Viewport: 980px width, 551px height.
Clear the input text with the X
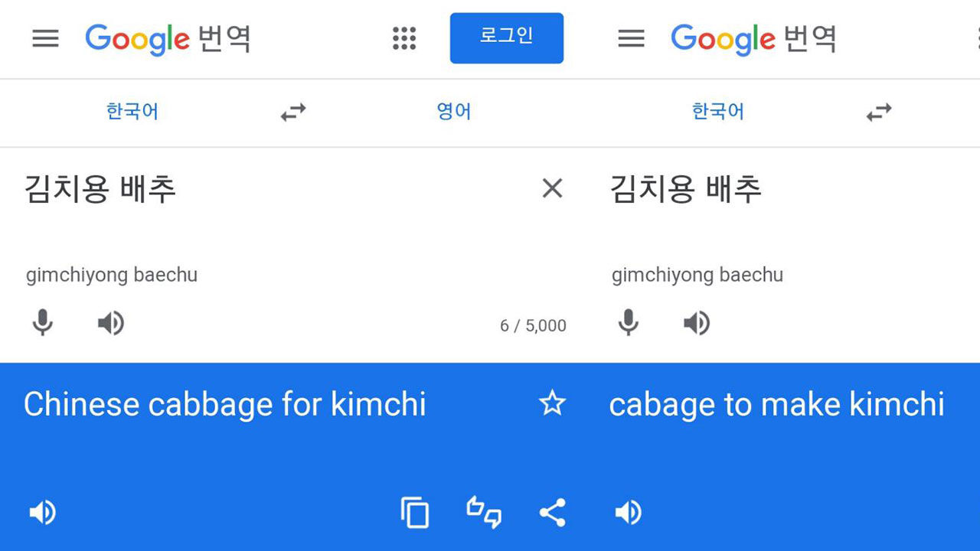[x=552, y=188]
